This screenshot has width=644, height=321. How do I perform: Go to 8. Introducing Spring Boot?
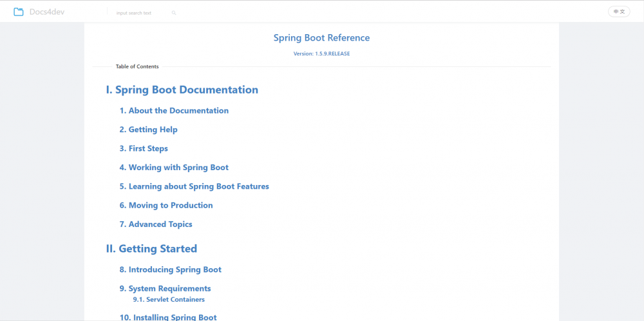(171, 270)
